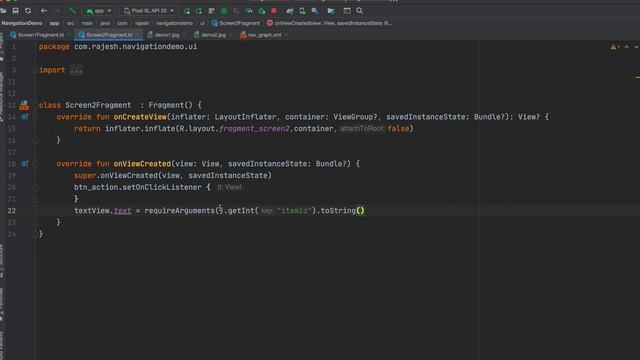The image size is (640, 360).
Task: Open the AVD Manager phone icon
Action: click(x=302, y=11)
